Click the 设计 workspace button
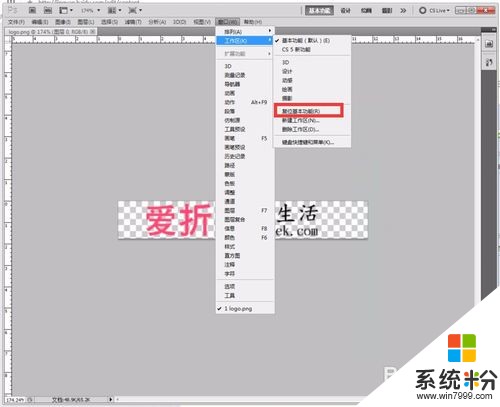This screenshot has height=407, width=500. pyautogui.click(x=346, y=10)
